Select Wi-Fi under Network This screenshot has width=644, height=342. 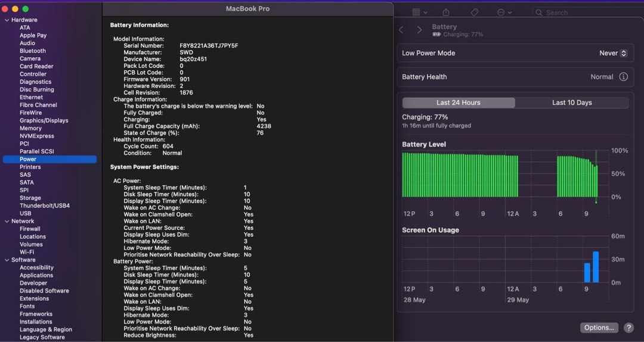tap(27, 252)
